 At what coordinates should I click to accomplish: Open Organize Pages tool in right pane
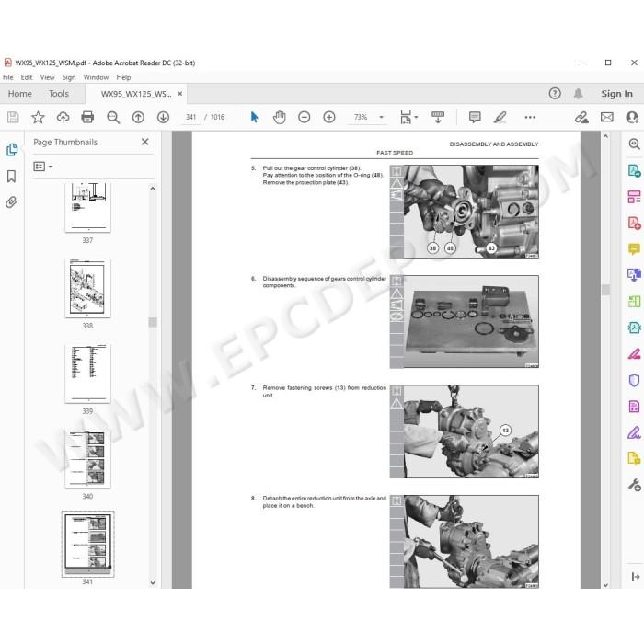(634, 197)
